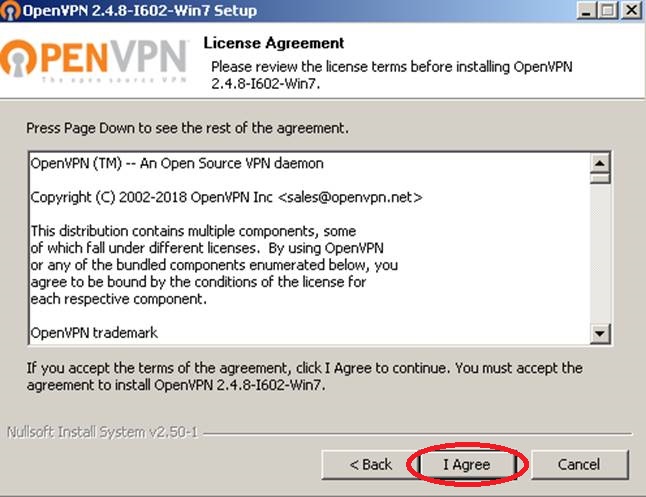Click the OpenVPN keyhole icon in title bar
Screen dimensions: 646x497
coord(10,10)
